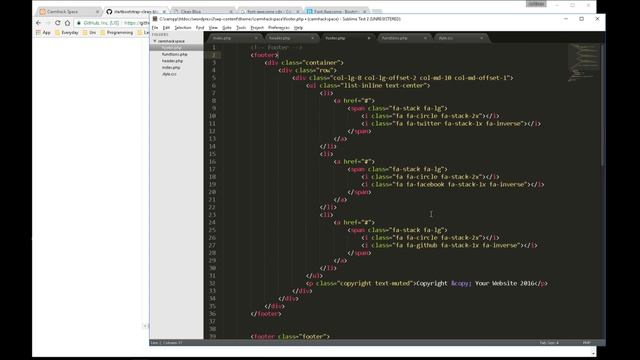Screen dimensions: 640x360
Task: Open the Project menu
Action: [257, 28]
